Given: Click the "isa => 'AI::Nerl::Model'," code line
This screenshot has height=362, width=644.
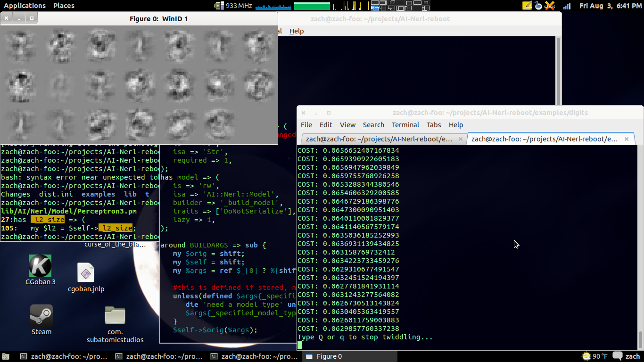Looking at the screenshot, I should coord(226,194).
